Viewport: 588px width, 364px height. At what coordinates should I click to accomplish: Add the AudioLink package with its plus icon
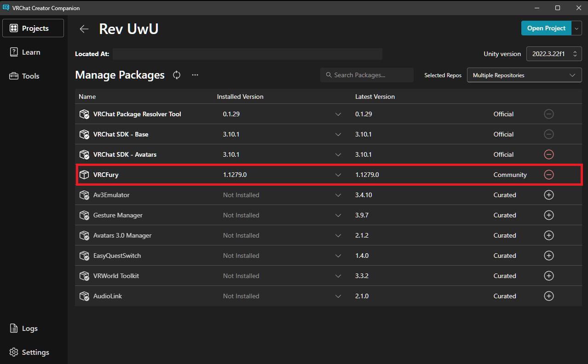[548, 296]
